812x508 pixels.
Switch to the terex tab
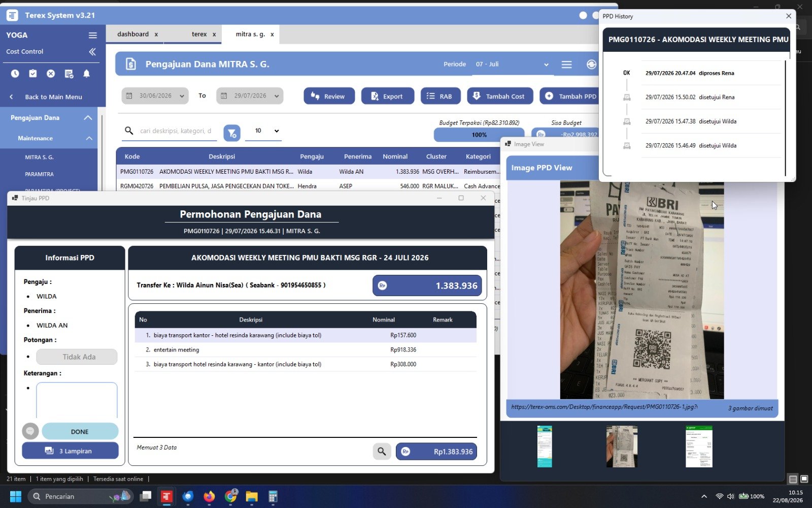(x=199, y=35)
